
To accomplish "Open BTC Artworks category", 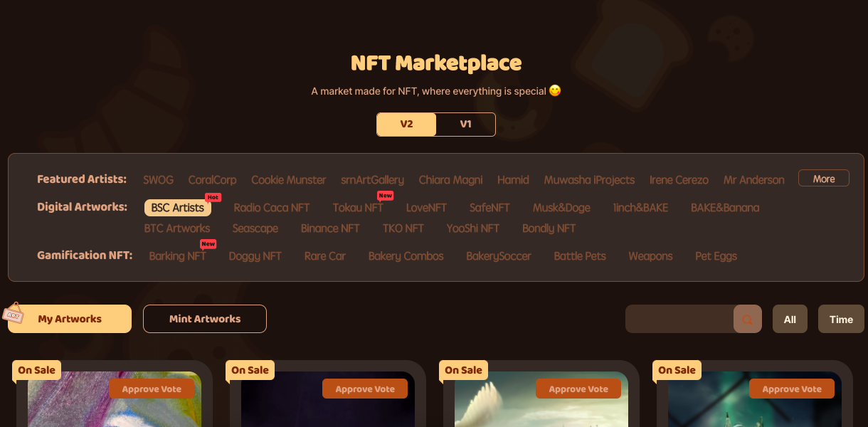I will click(x=177, y=228).
